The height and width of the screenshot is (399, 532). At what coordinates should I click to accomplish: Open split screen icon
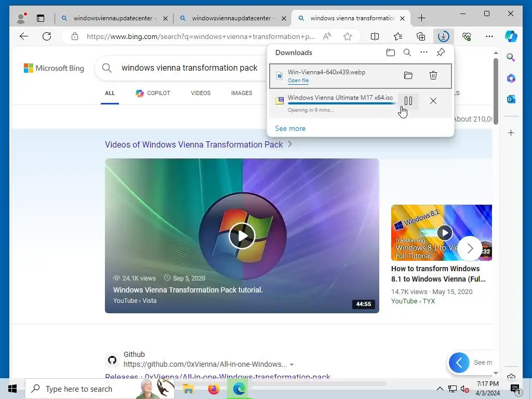click(x=375, y=36)
